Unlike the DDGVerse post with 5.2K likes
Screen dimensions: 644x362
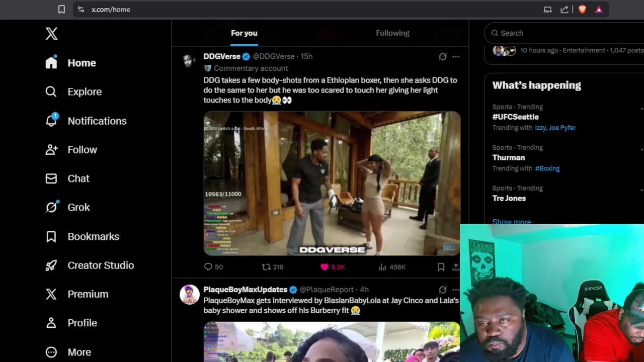[333, 267]
